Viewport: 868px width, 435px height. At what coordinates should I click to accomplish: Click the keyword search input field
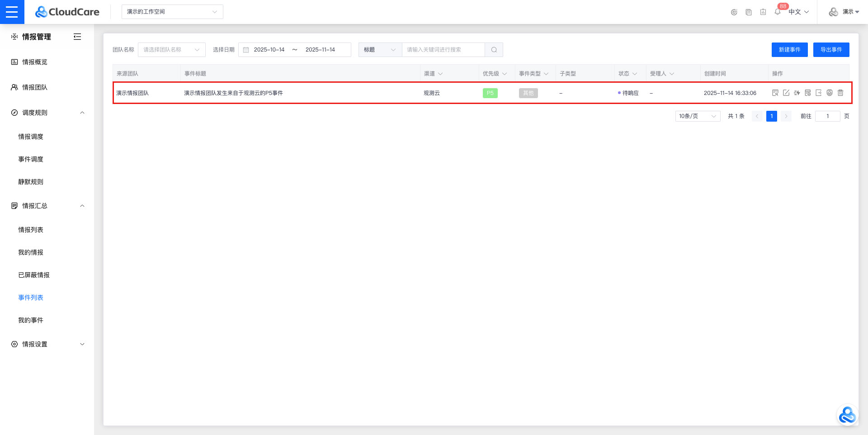(443, 50)
